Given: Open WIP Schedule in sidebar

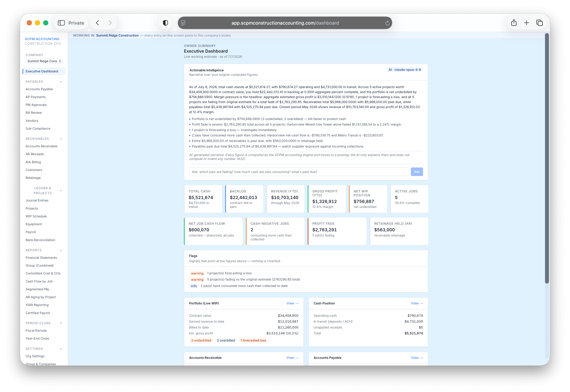Looking at the screenshot, I should tap(36, 216).
